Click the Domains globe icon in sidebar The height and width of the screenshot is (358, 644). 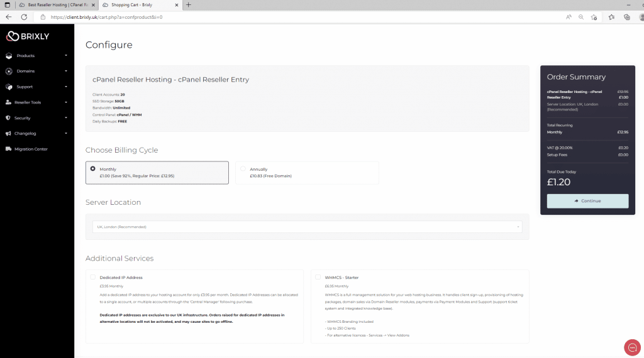pyautogui.click(x=9, y=72)
